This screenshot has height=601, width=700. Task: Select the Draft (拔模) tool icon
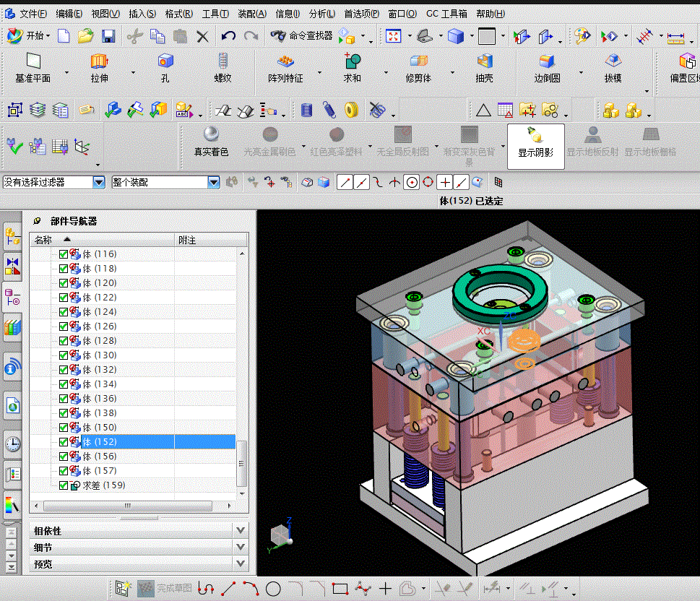pos(613,62)
